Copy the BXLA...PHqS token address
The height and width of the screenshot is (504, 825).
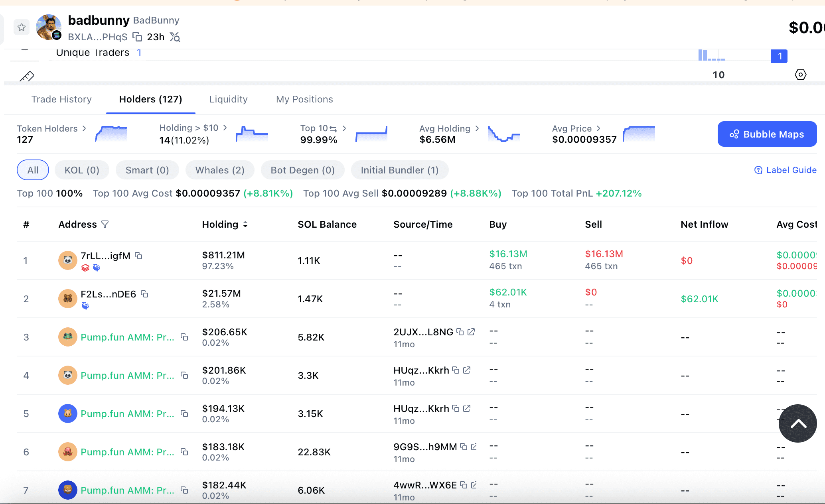click(137, 37)
